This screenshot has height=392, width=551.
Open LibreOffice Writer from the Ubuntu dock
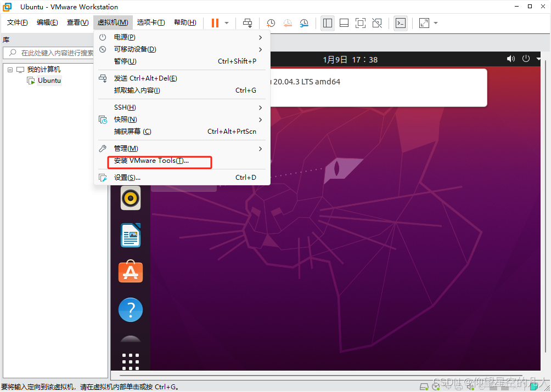click(131, 235)
